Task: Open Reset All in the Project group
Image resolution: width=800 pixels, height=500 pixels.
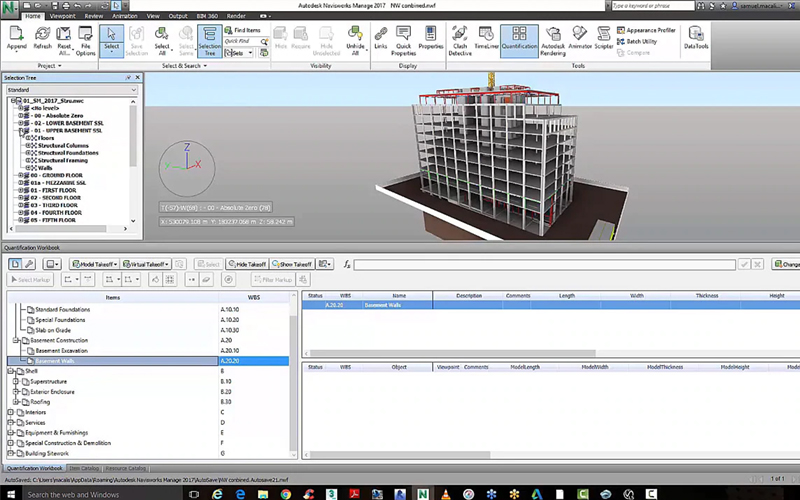Action: click(x=64, y=40)
